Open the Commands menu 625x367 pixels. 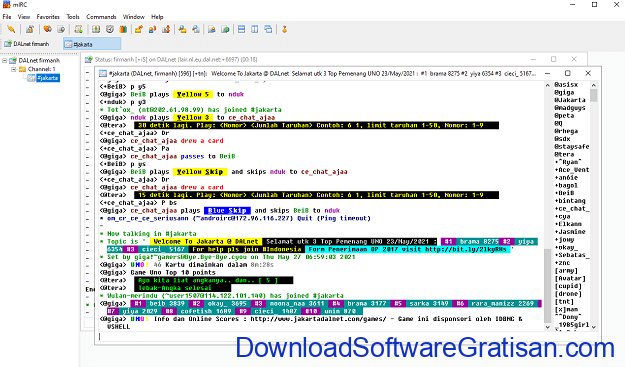pyautogui.click(x=101, y=17)
